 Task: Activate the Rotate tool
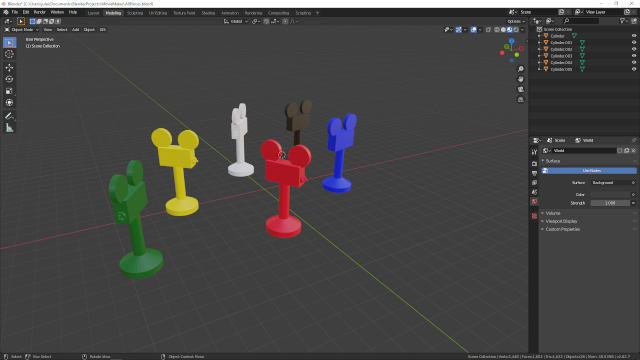9,79
